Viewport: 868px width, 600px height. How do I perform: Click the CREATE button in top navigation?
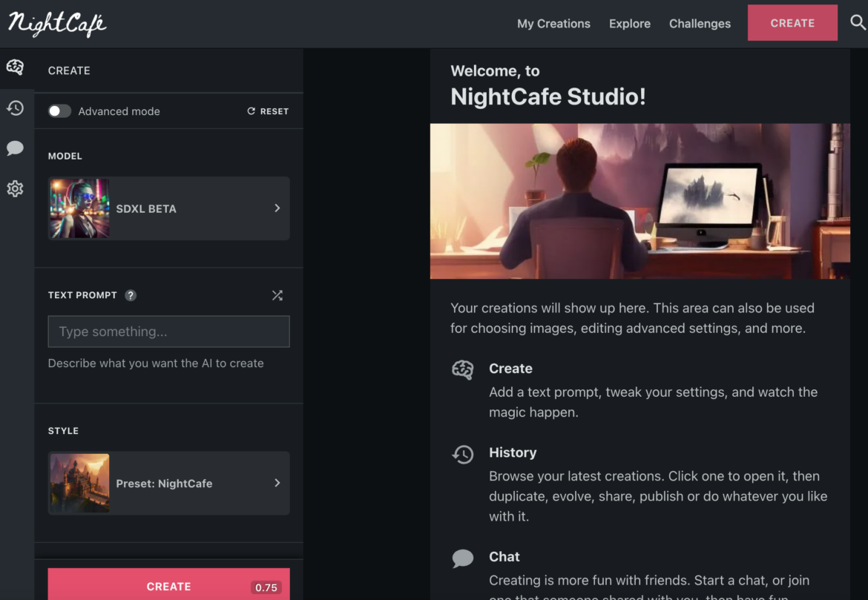[792, 23]
